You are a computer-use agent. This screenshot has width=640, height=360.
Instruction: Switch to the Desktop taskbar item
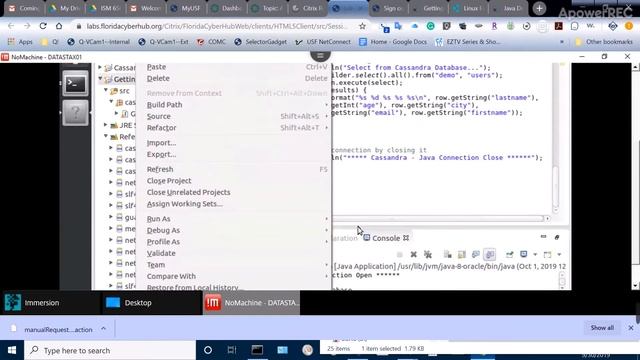[x=151, y=303]
